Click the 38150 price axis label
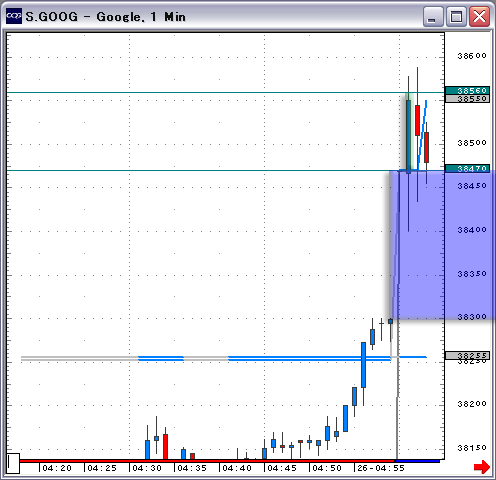496x480 pixels. (472, 448)
